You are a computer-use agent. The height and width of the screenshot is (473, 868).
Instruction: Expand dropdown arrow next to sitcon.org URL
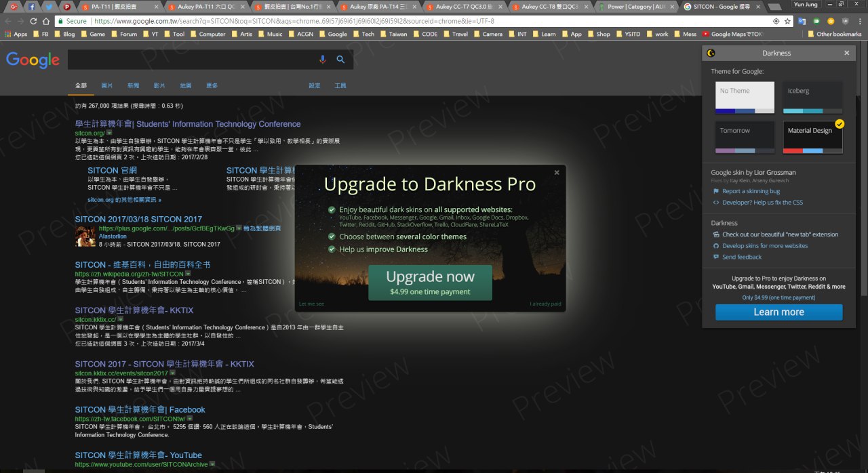[109, 133]
